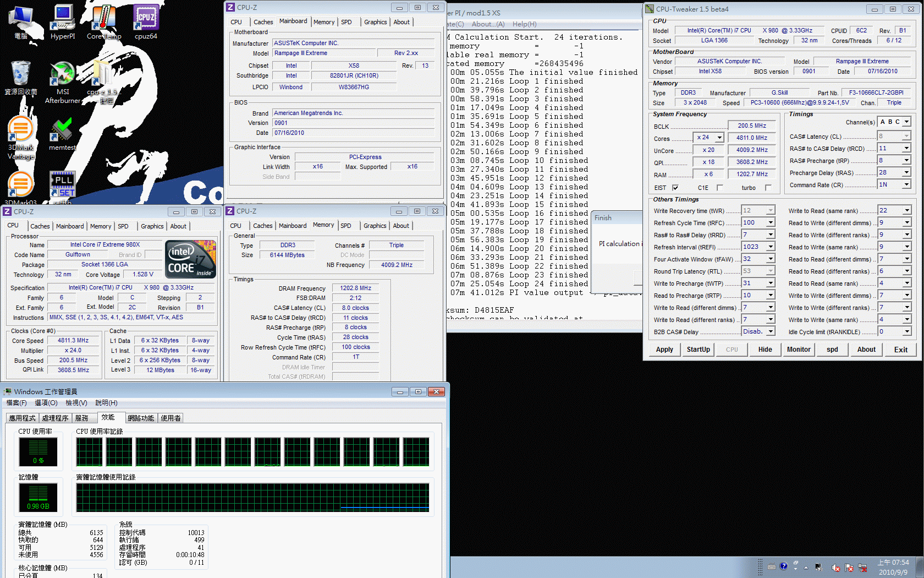Screen dimensions: 924x578
Task: Click the volume muted tray icon
Action: point(836,568)
